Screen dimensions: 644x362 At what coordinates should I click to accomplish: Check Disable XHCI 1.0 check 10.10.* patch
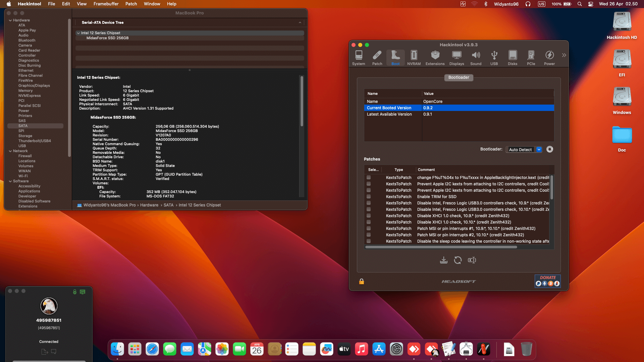point(369,222)
